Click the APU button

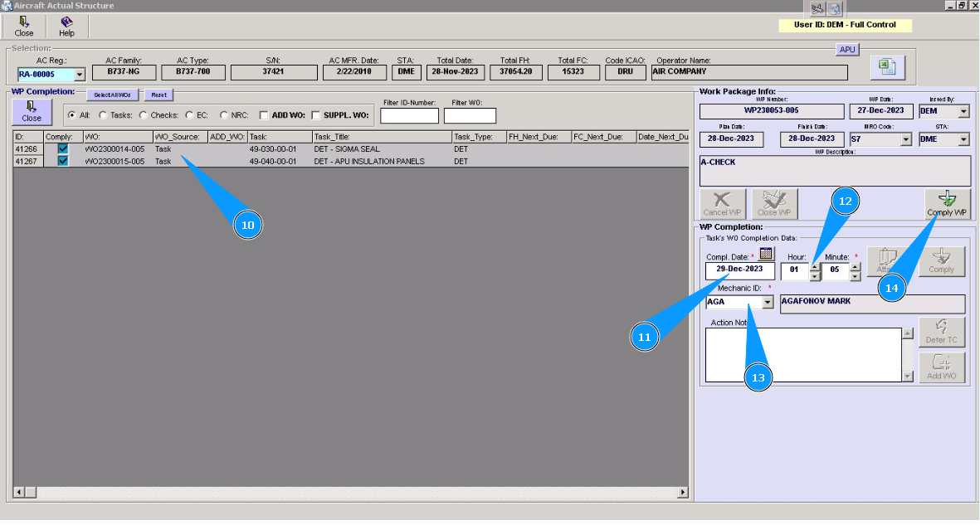click(847, 50)
